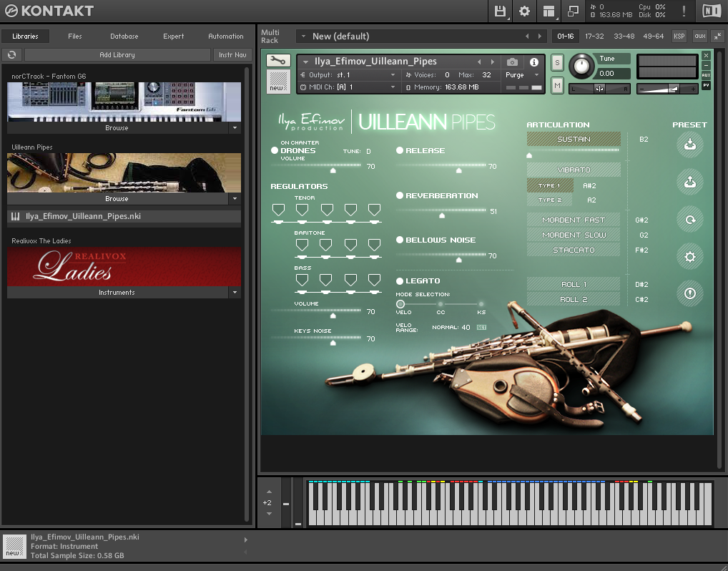The image size is (728, 571).
Task: Shift keyboard octave up arrow
Action: click(x=270, y=492)
